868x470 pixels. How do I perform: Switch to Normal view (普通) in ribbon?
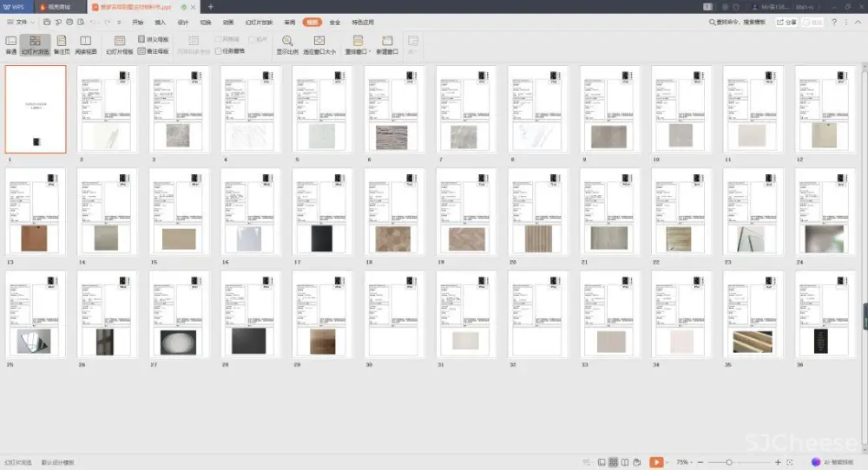(x=11, y=44)
